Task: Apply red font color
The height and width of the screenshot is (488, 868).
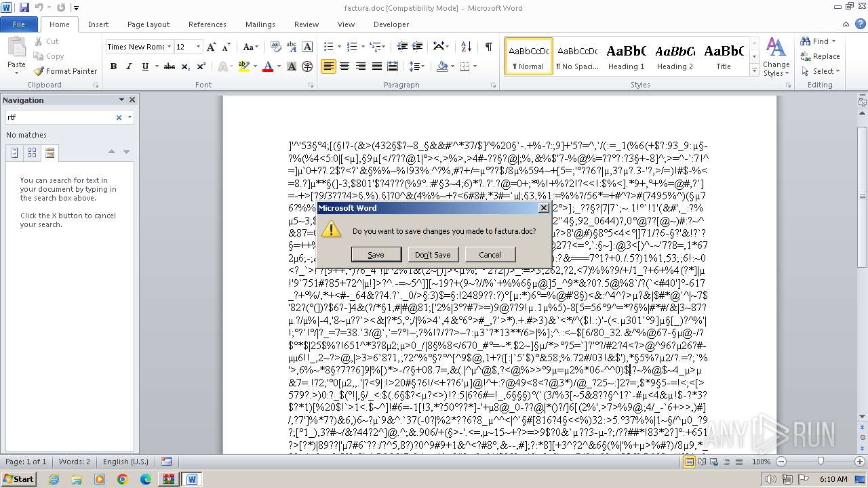Action: tap(268, 66)
